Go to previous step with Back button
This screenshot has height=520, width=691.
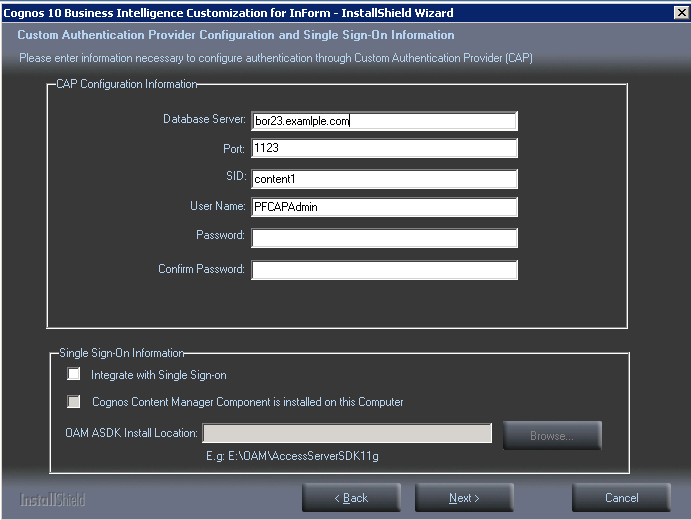click(351, 498)
